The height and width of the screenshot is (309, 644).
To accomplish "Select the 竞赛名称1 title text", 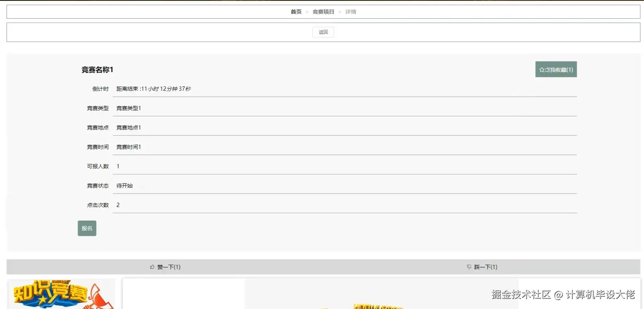I will click(x=98, y=70).
